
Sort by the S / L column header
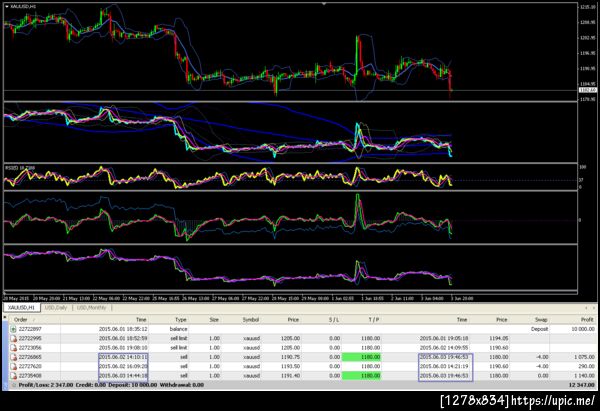(x=334, y=320)
